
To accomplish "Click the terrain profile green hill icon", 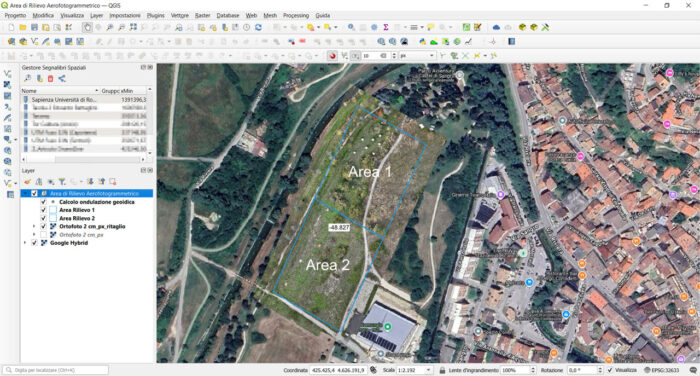I will 433,42.
